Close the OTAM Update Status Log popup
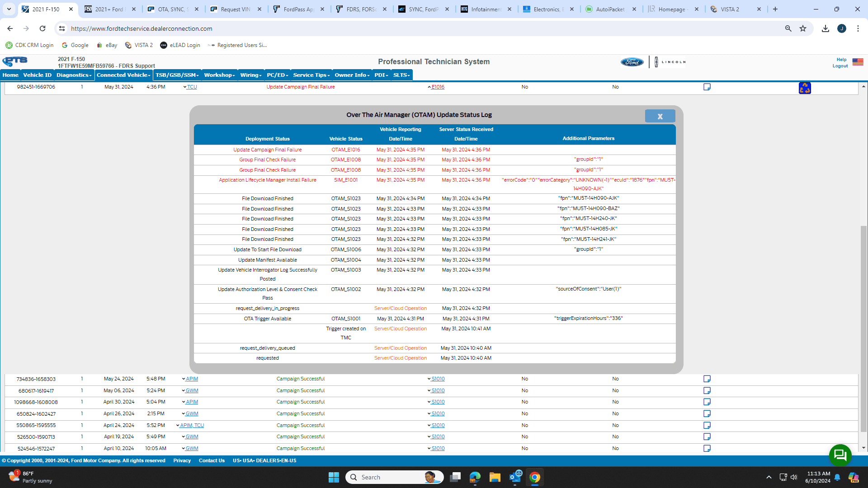 (660, 116)
